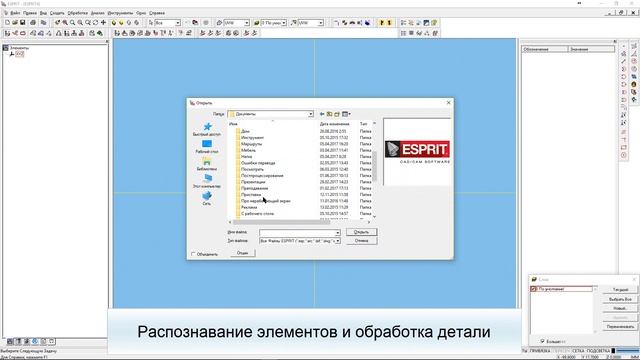Select Быстрый доступ star icon in dialog
Viewport: 640px width, 360px height.
tap(207, 127)
